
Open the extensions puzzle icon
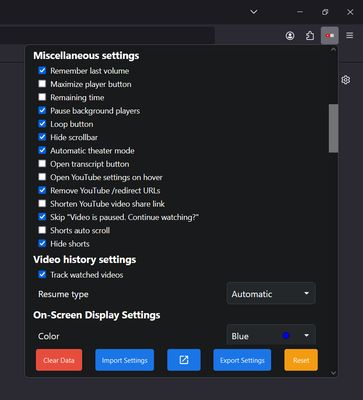click(310, 36)
